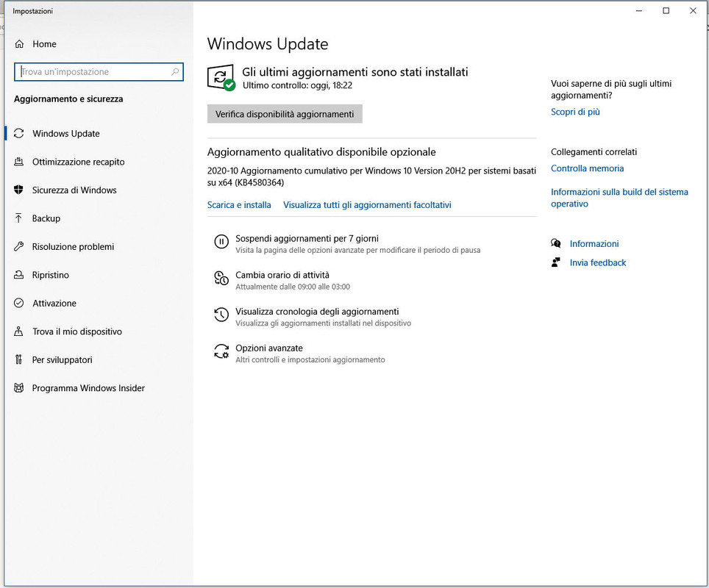Viewport: 709px width, 588px height.
Task: Open Programma Windows Insider page
Action: tap(99, 388)
